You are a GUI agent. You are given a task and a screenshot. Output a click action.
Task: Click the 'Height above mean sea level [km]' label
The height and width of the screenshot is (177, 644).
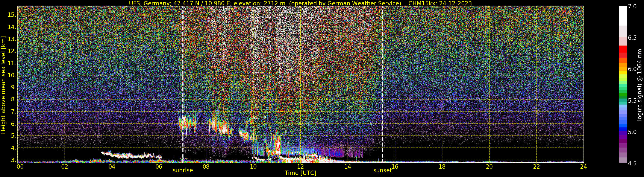tap(3, 85)
